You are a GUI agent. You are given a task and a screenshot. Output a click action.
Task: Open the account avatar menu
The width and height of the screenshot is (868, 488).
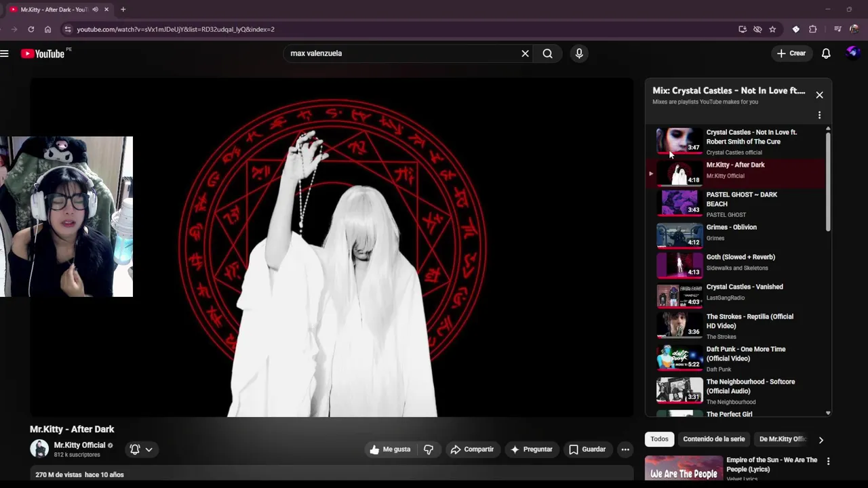(x=853, y=53)
